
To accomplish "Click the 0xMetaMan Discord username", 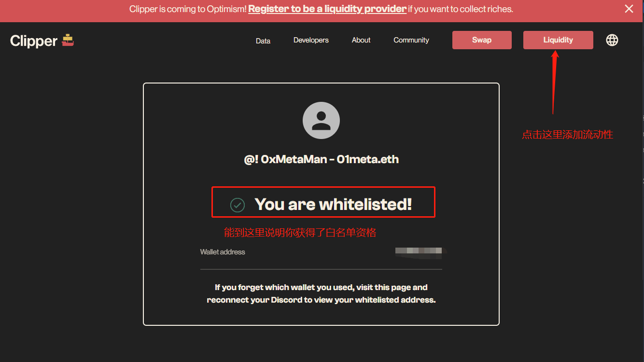I will pos(322,159).
